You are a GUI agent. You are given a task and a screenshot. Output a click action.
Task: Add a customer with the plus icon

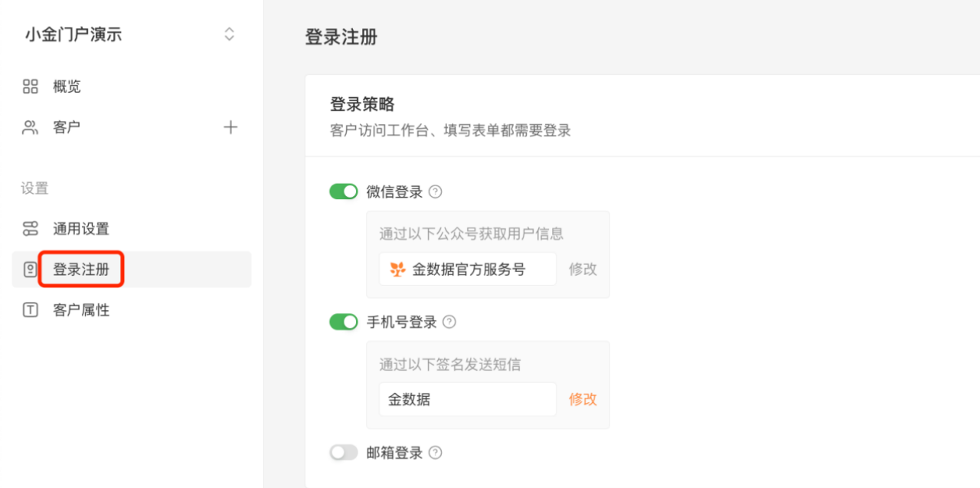230,127
